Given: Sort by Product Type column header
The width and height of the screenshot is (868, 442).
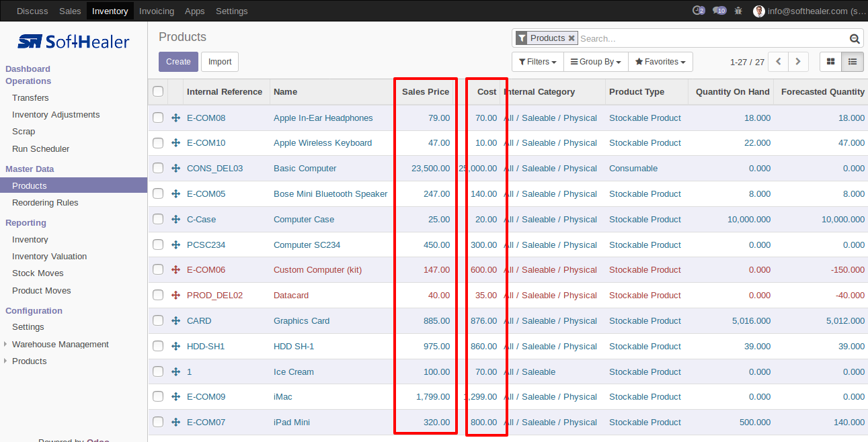Looking at the screenshot, I should pos(636,92).
